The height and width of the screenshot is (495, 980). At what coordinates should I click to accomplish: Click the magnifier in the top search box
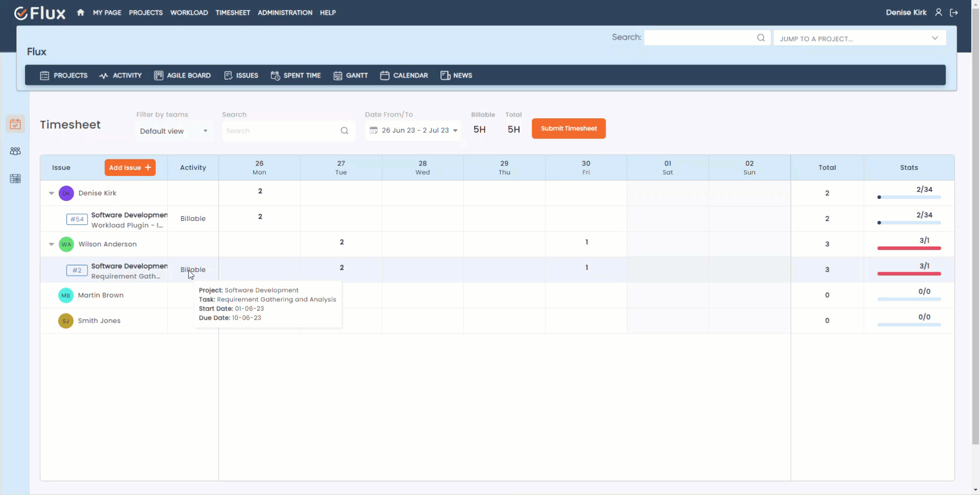click(761, 38)
